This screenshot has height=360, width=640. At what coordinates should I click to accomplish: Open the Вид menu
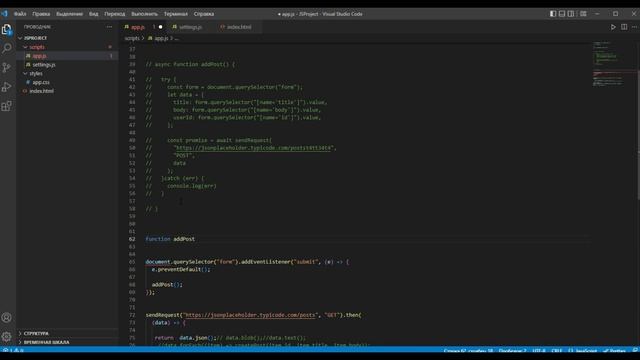93,14
